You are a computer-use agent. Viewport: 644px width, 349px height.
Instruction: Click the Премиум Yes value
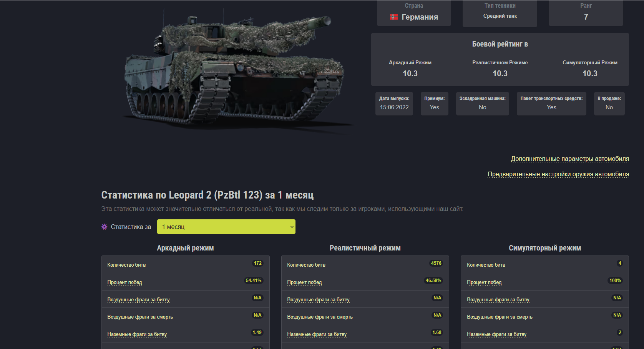[435, 107]
